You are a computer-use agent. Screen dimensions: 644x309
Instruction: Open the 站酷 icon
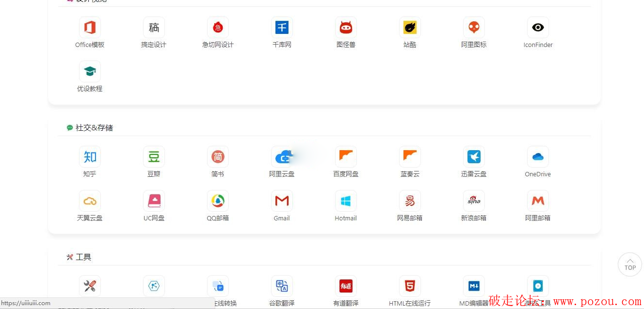[x=410, y=28]
